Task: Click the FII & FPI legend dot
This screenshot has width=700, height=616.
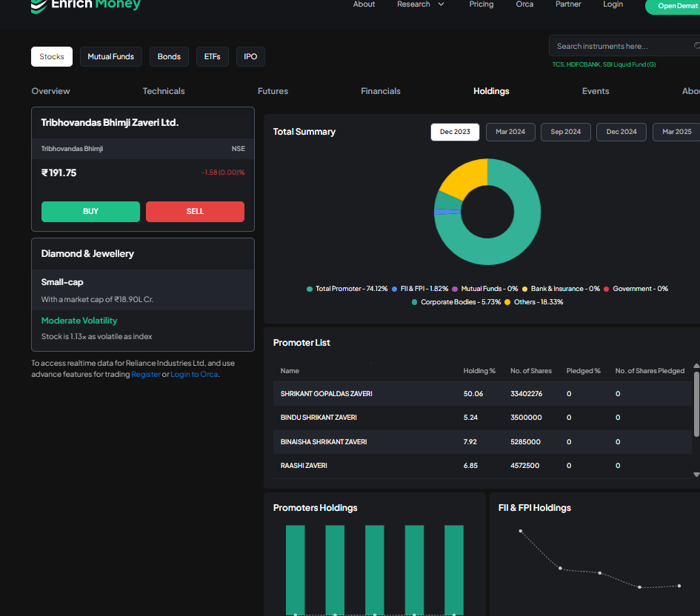Action: (x=395, y=289)
